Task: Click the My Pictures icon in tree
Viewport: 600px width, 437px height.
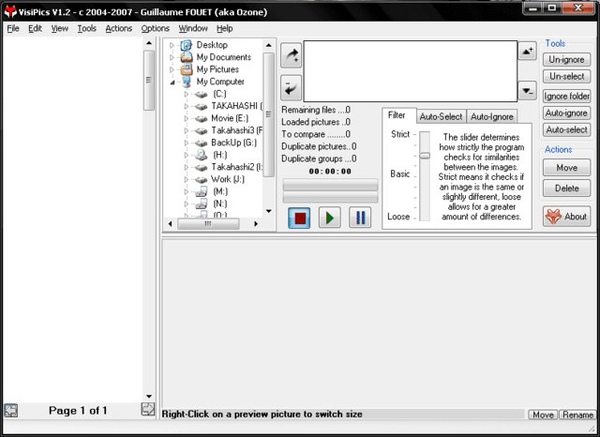Action: tap(186, 69)
